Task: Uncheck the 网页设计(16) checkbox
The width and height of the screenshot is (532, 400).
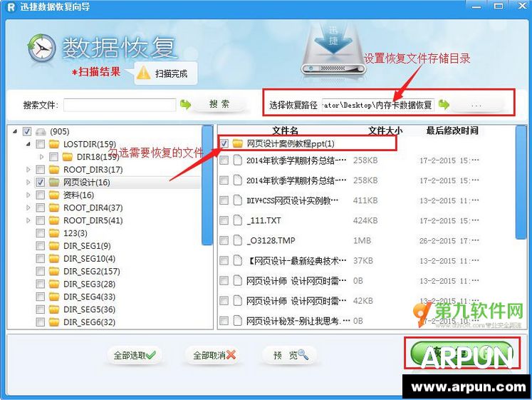Action: 40,183
